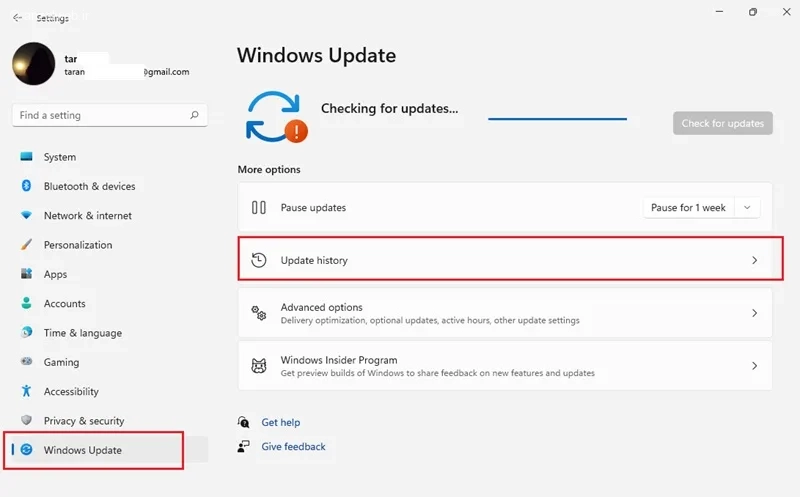Click the Check for updates button

click(x=722, y=123)
